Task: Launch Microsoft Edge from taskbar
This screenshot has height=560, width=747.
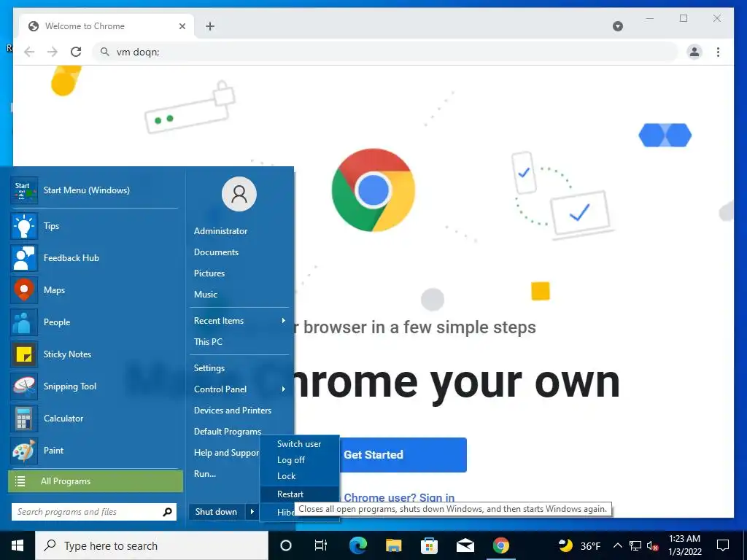Action: (357, 545)
